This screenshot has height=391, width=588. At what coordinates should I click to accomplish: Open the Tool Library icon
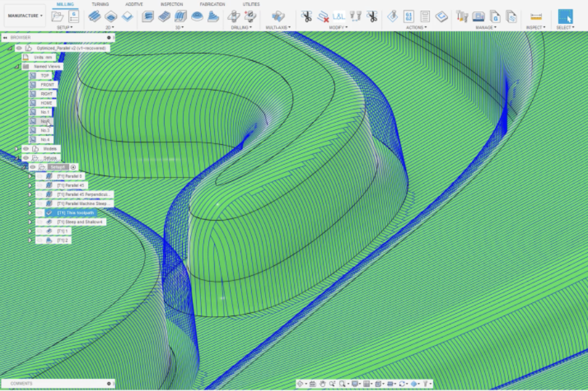click(462, 16)
